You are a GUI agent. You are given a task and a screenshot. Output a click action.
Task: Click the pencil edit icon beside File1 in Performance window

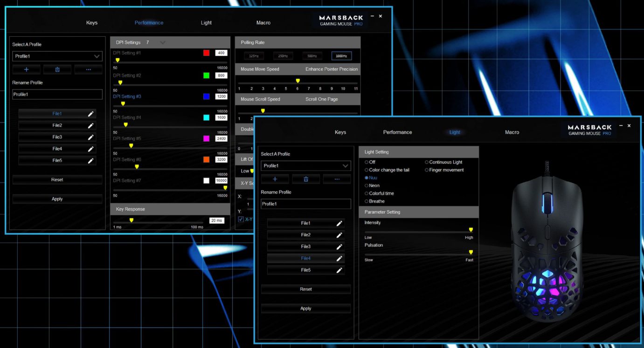(90, 114)
